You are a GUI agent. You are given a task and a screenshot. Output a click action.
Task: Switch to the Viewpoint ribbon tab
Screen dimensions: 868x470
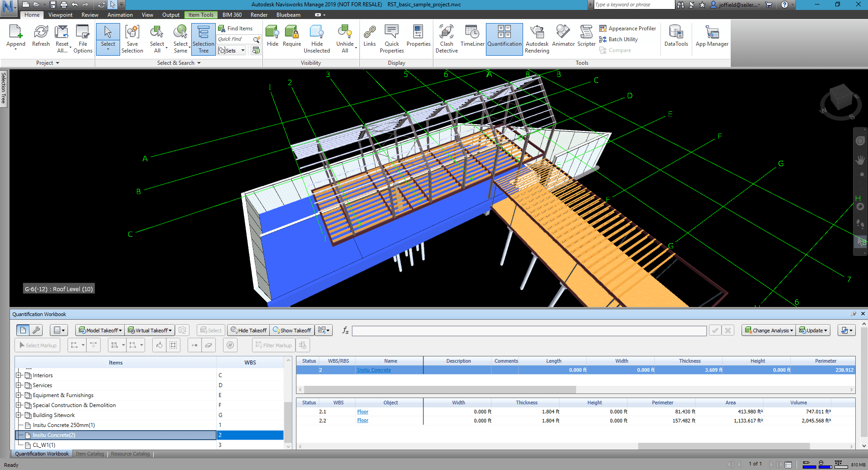60,15
